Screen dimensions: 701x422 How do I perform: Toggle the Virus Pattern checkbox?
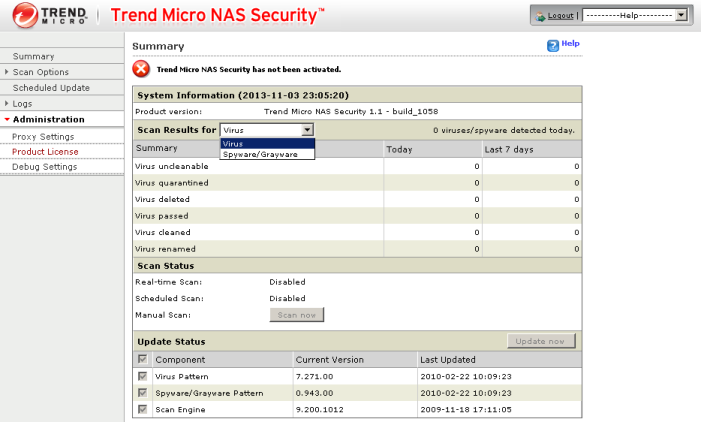pos(143,376)
